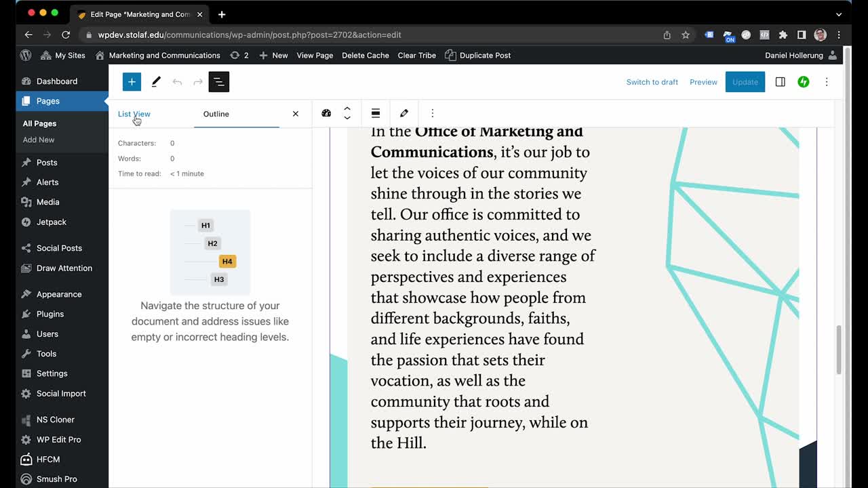Open WordPress logo menu in admin bar
The height and width of the screenshot is (488, 868).
(x=26, y=56)
